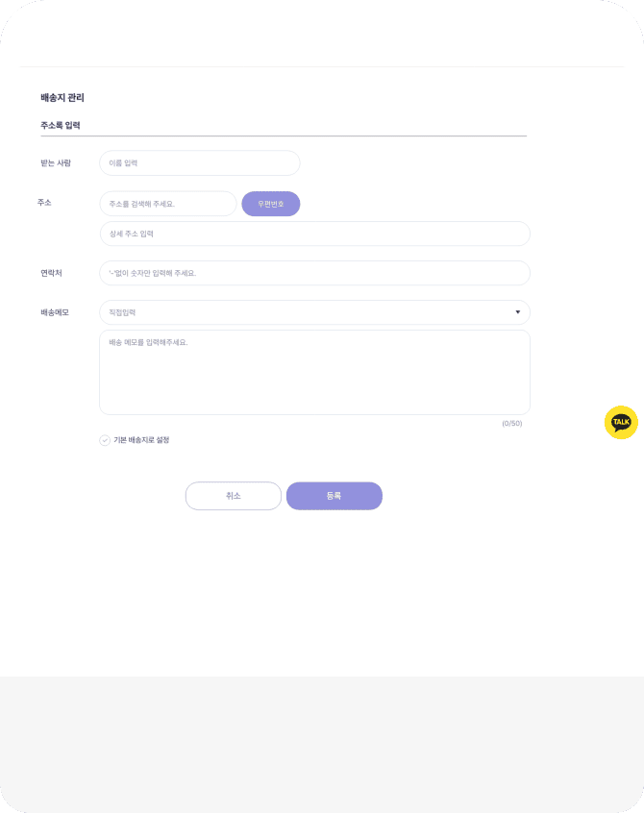Open the KakaoTalk chat icon

click(x=621, y=422)
